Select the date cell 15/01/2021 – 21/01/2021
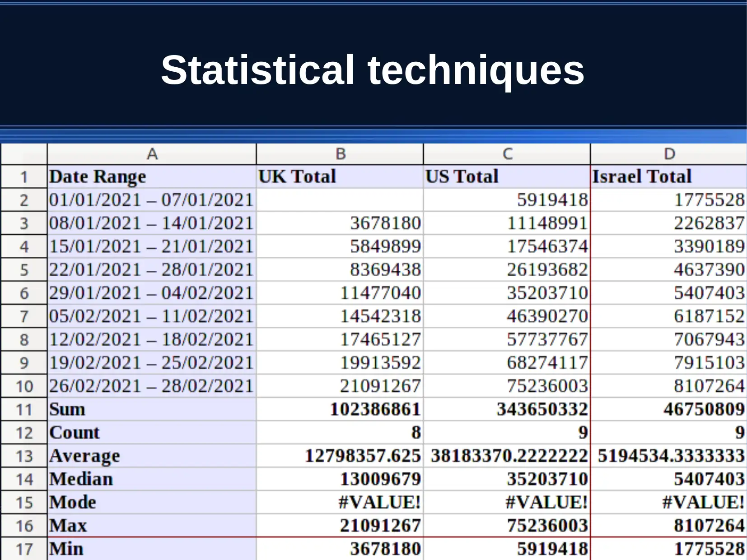 (152, 246)
